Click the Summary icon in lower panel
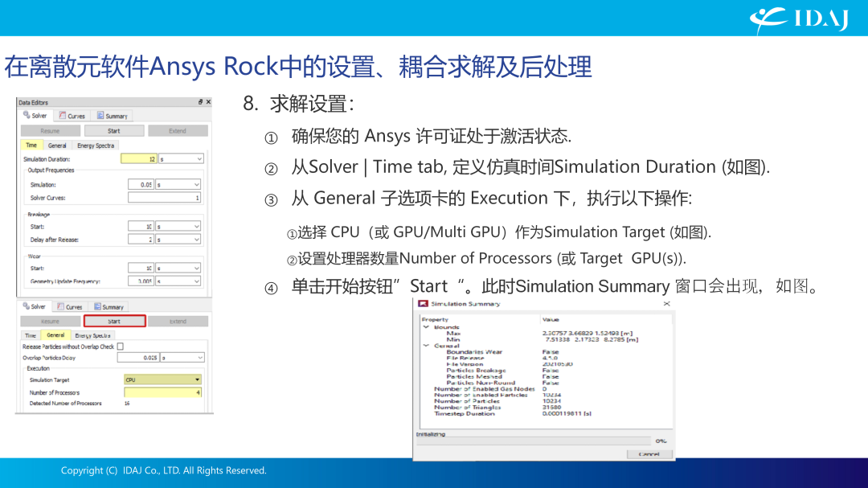The height and width of the screenshot is (488, 868). [97, 306]
